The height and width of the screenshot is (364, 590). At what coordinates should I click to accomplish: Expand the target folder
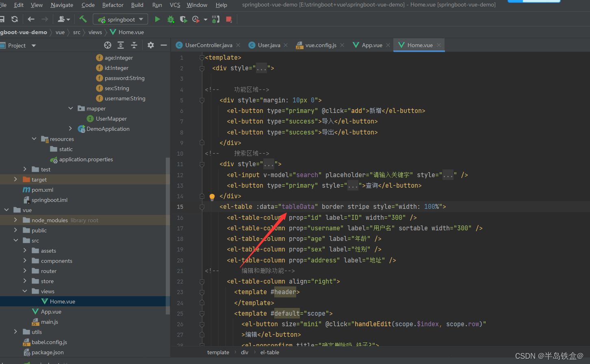(x=16, y=180)
